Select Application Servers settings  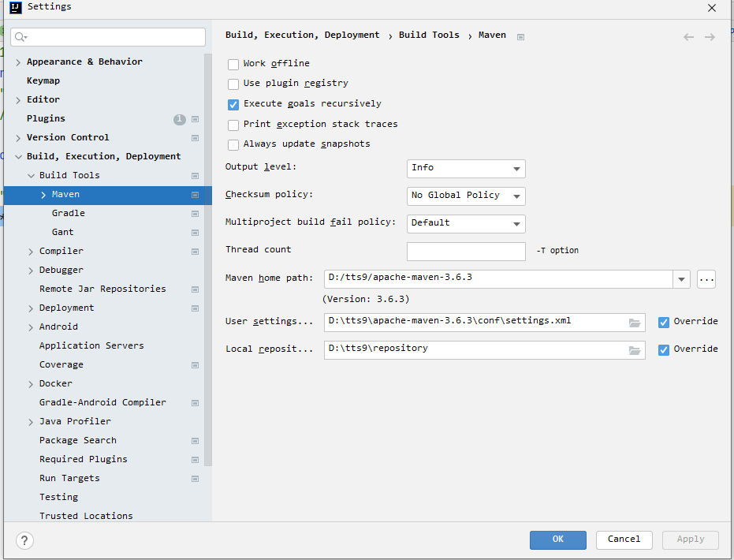point(91,345)
